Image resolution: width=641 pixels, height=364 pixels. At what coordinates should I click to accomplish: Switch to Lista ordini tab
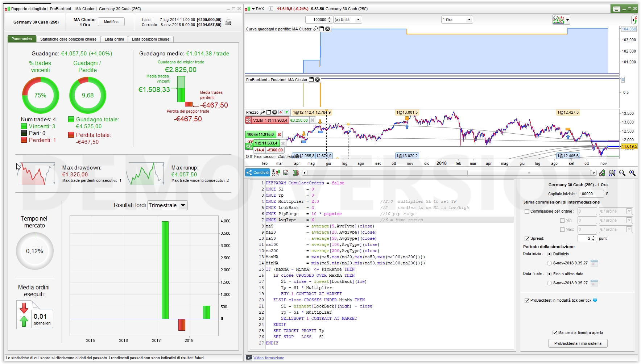[114, 39]
